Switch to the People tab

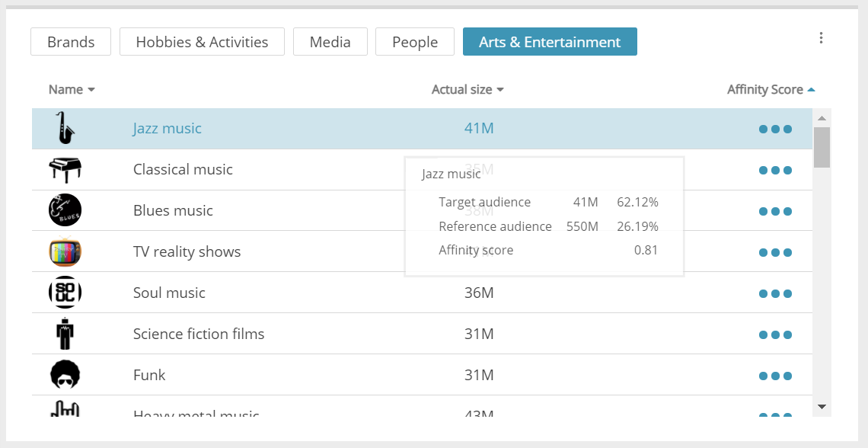click(x=415, y=42)
